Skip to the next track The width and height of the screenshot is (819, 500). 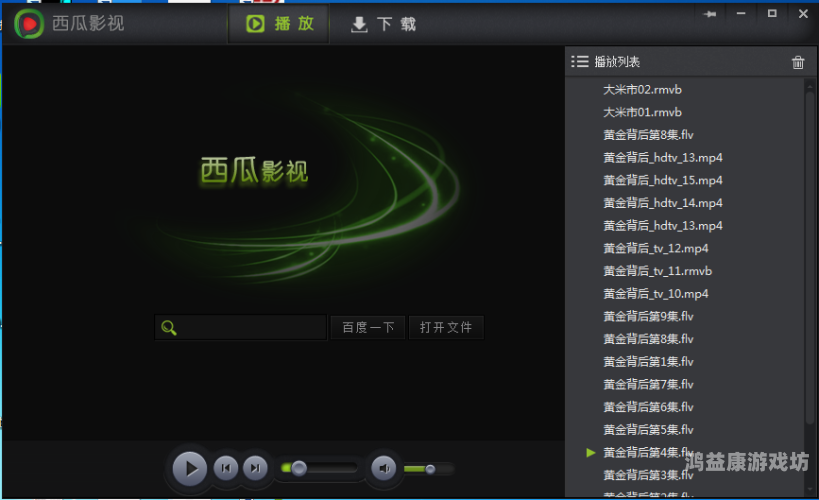point(256,467)
